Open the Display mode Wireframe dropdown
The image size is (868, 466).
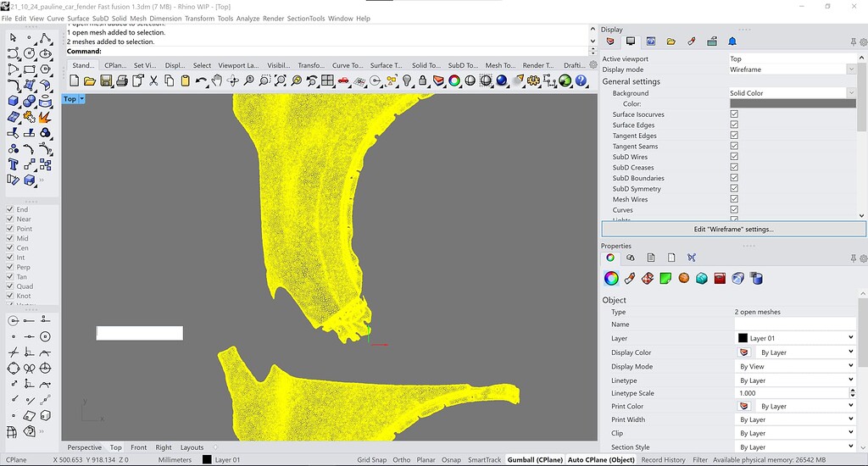793,69
